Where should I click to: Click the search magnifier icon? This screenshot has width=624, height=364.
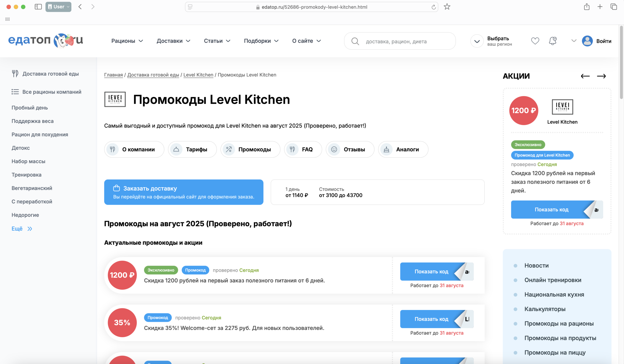[x=355, y=41]
